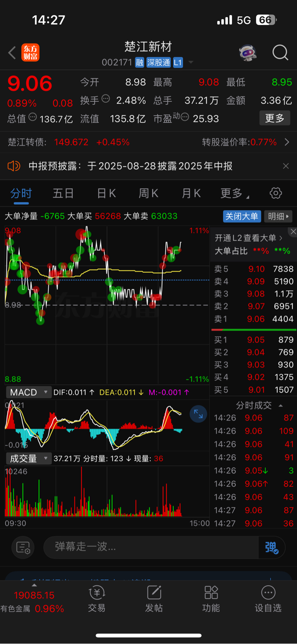297x644 pixels.
Task: Open the robot assistant avatar icon
Action: 248,53
